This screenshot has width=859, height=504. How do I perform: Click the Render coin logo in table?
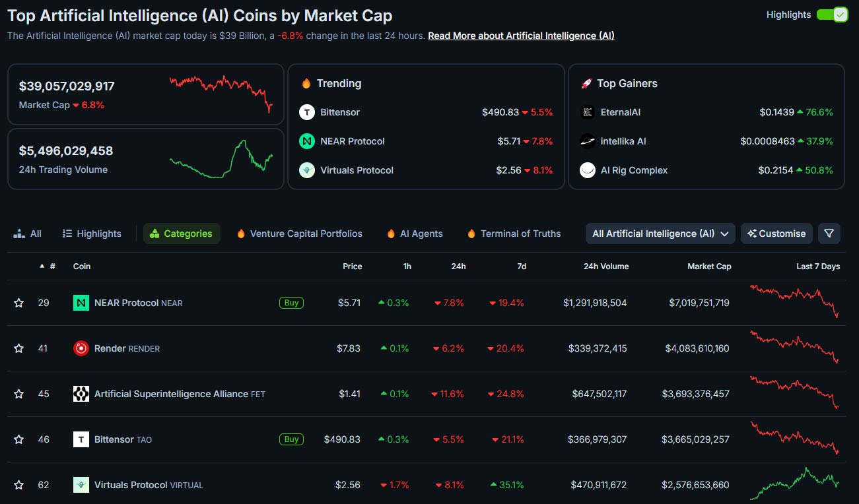pos(81,348)
